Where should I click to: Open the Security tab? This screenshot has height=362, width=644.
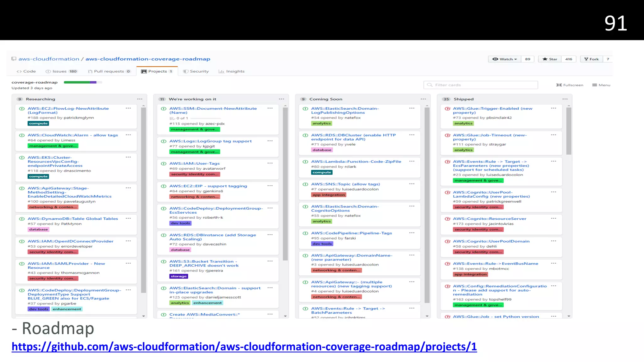[196, 71]
